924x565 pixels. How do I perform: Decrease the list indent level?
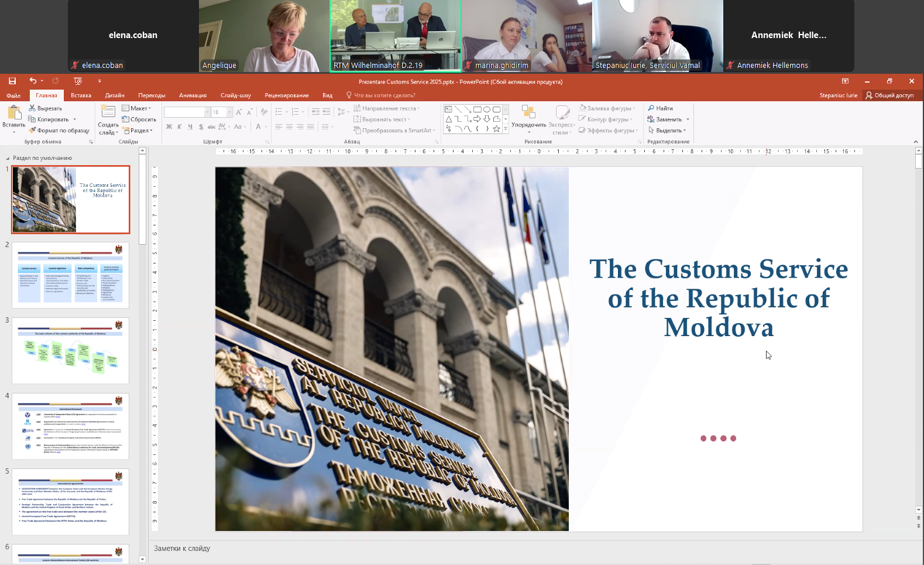(x=315, y=112)
